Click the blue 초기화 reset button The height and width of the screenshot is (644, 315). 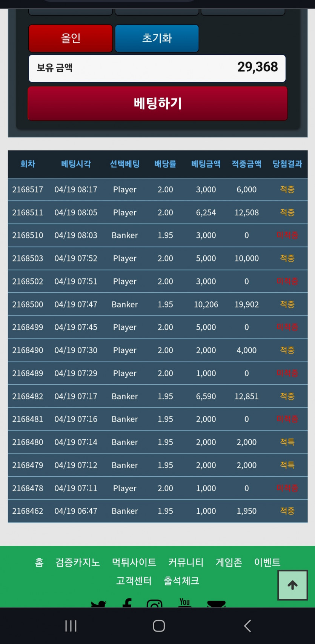157,38
